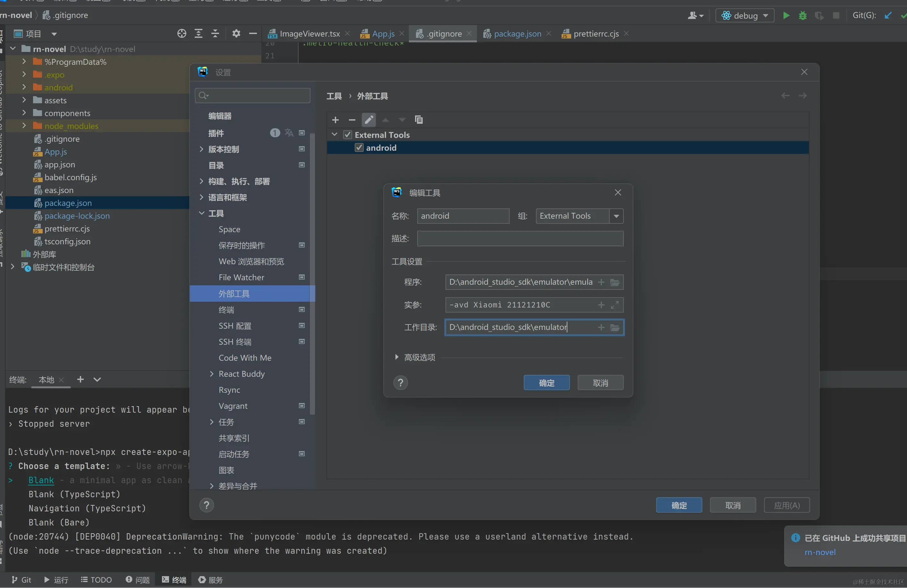This screenshot has width=907, height=588.
Task: Insert macro in program field
Action: pyautogui.click(x=601, y=282)
